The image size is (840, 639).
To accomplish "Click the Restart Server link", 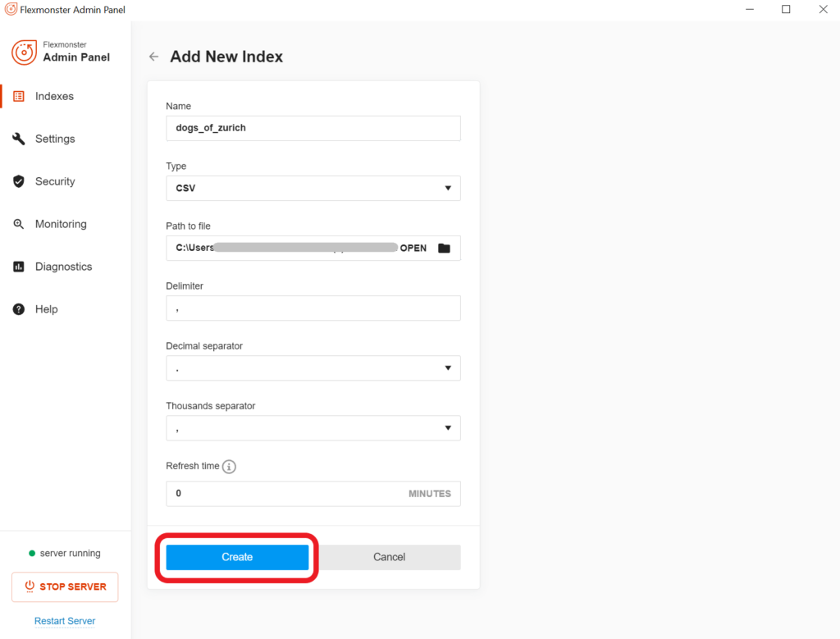I will click(x=65, y=621).
